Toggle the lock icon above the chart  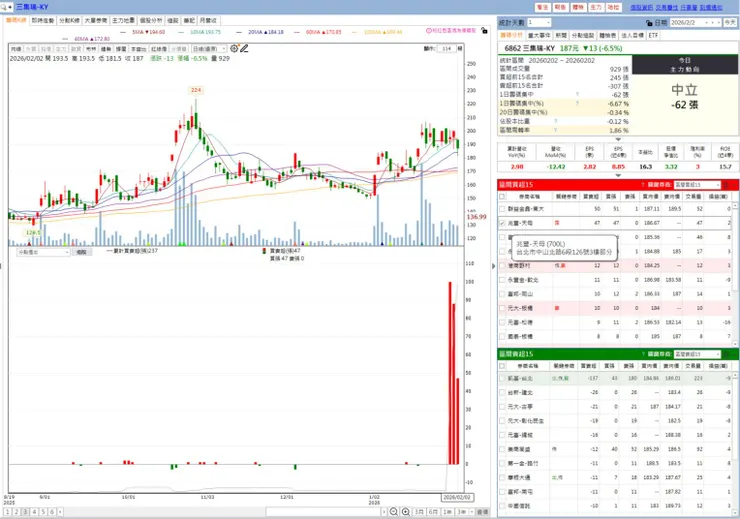click(x=484, y=31)
